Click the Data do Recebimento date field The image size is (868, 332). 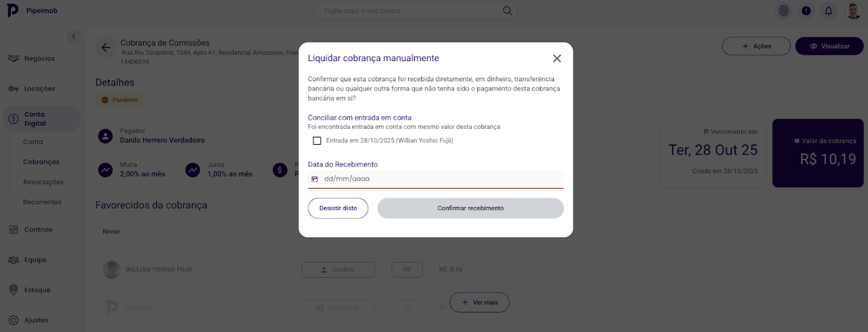441,179
